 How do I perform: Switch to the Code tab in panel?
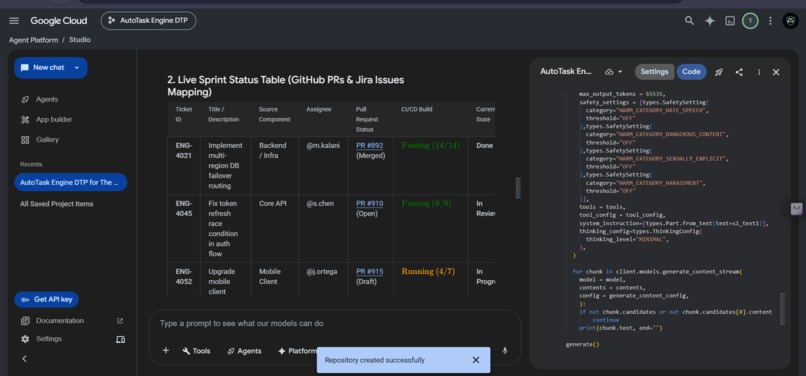(691, 71)
